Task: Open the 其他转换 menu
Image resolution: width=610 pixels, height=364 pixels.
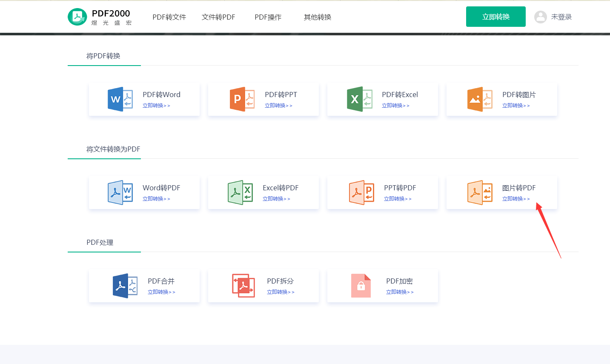Action: 318,17
